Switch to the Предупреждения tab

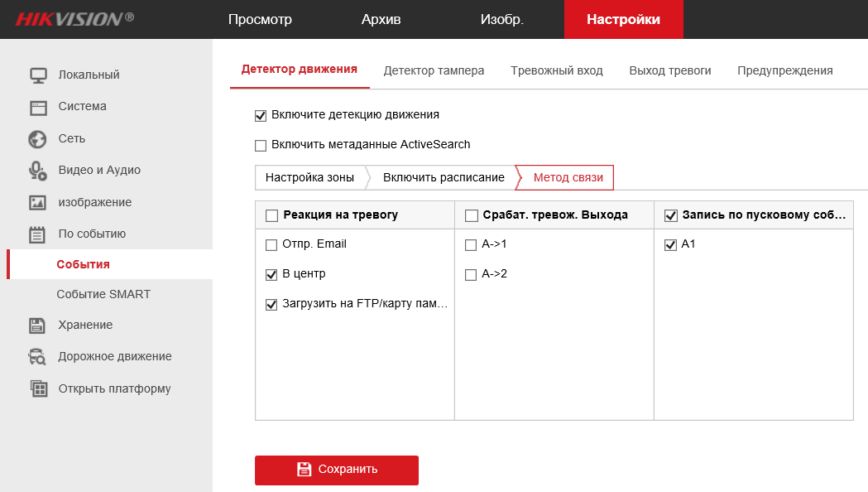(785, 70)
